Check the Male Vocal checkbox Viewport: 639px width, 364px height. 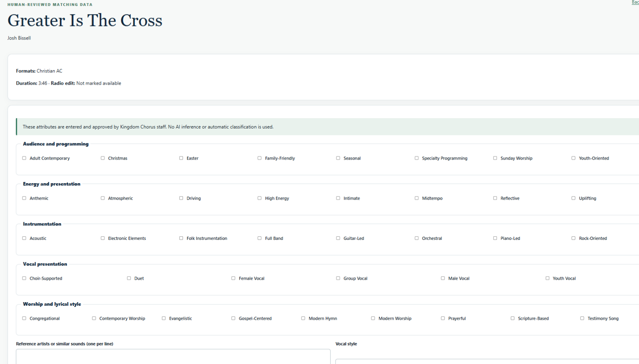443,278
